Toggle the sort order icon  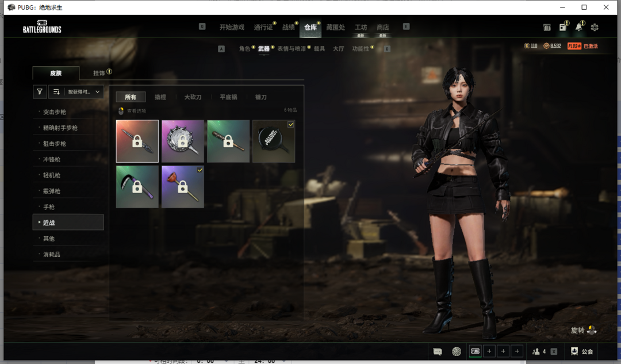56,92
